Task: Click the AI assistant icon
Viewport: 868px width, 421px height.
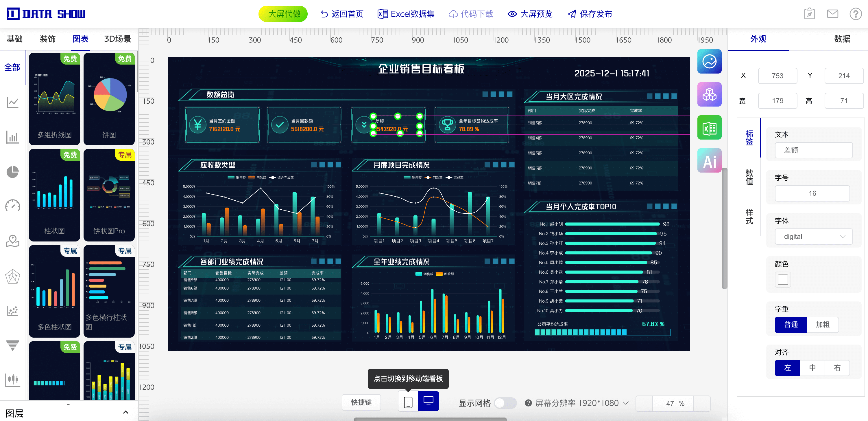Action: 709,161
